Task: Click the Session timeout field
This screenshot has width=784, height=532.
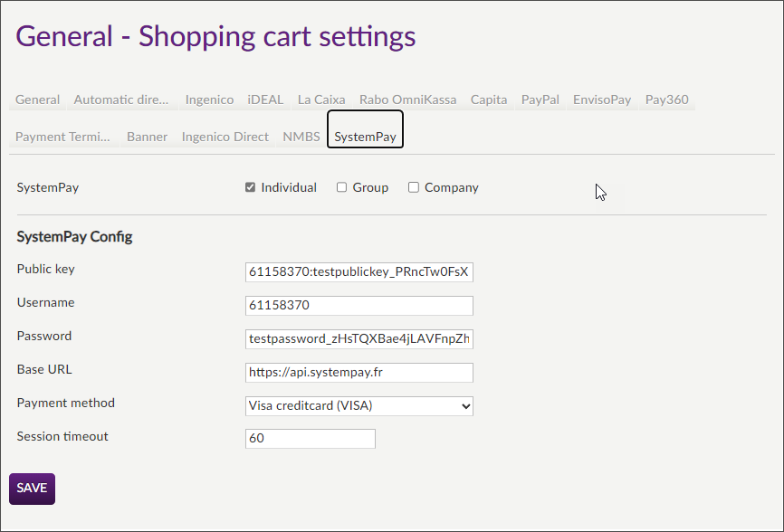Action: pyautogui.click(x=310, y=438)
